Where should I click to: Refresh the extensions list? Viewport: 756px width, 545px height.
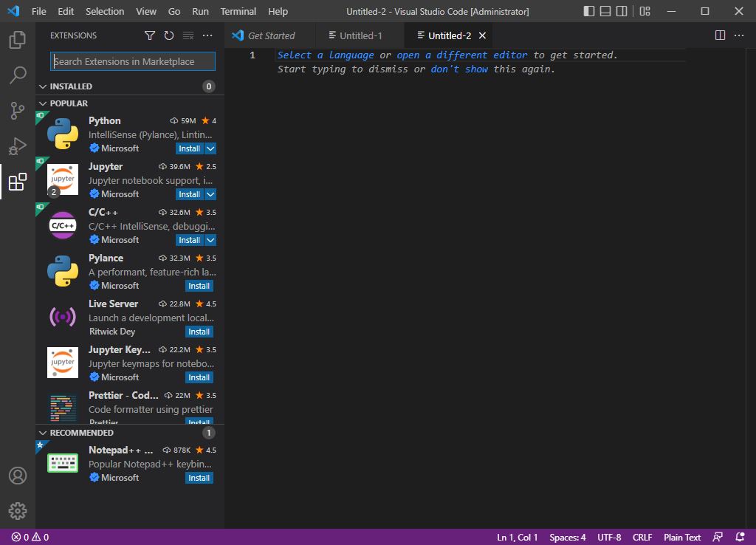(169, 35)
